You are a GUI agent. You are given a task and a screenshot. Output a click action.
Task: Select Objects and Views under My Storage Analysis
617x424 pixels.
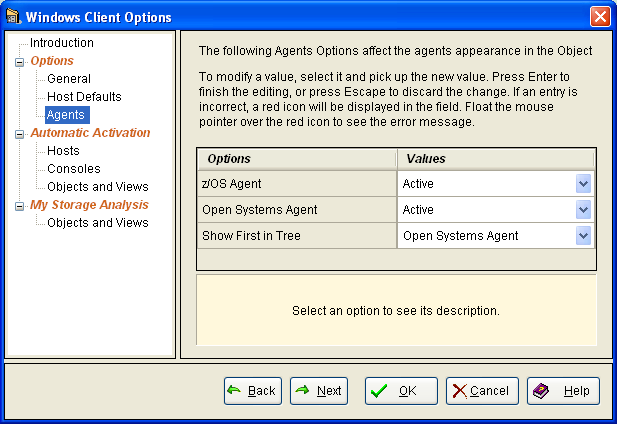click(97, 223)
